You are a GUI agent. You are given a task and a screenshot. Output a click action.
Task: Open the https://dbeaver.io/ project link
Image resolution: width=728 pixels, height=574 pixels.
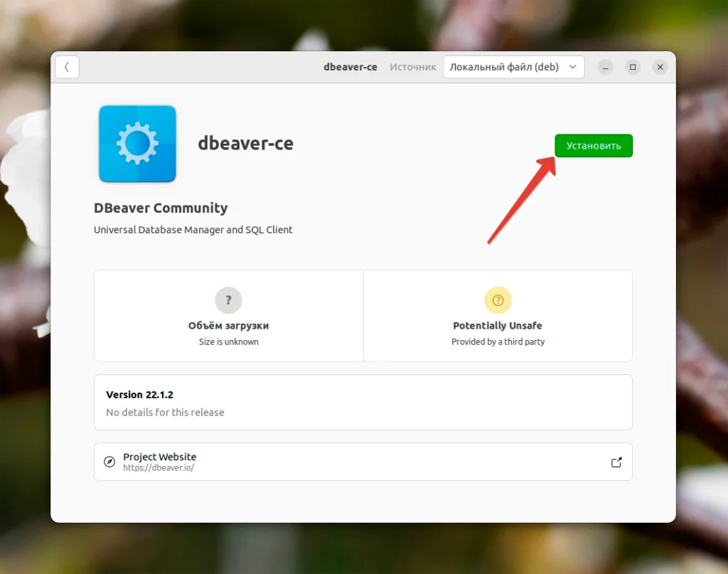160,467
